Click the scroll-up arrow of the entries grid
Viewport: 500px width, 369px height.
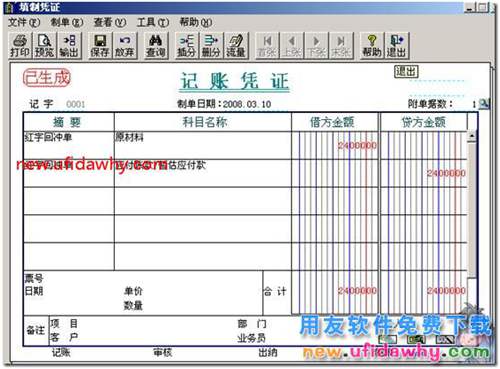(472, 136)
